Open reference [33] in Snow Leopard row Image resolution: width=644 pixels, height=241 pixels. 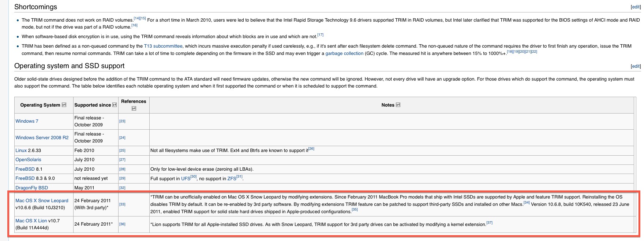(x=122, y=204)
